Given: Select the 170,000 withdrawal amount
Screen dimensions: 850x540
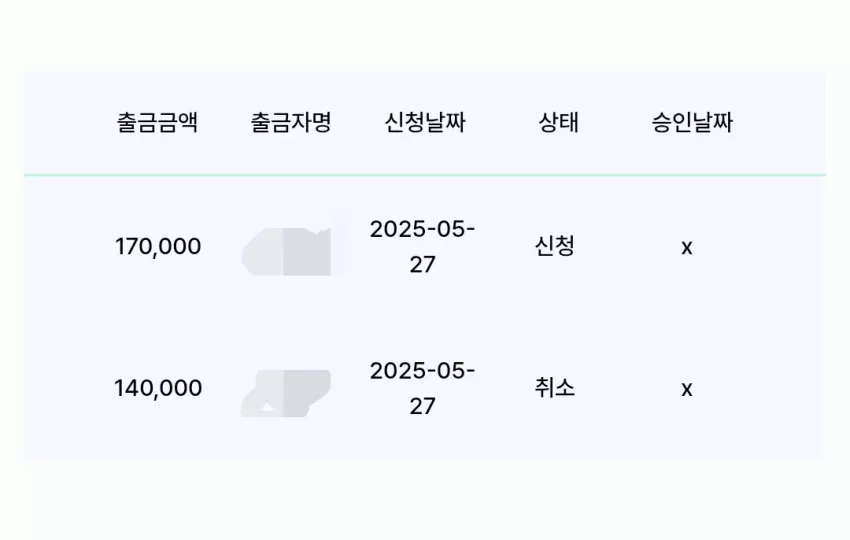Looking at the screenshot, I should (x=158, y=247).
